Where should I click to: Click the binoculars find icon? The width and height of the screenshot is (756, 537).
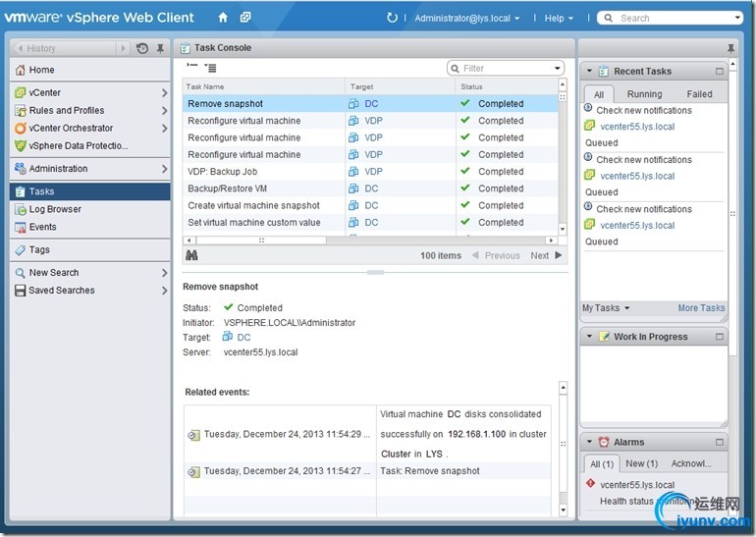click(x=191, y=255)
